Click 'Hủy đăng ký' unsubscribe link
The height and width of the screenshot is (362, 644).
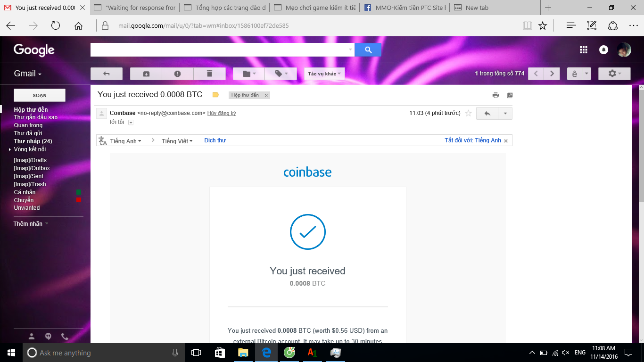(x=222, y=114)
